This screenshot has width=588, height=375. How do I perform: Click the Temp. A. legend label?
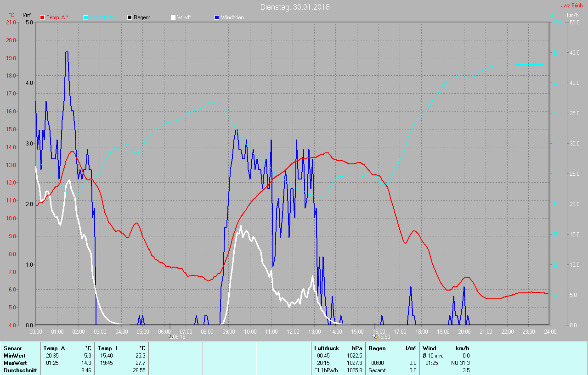(x=57, y=17)
